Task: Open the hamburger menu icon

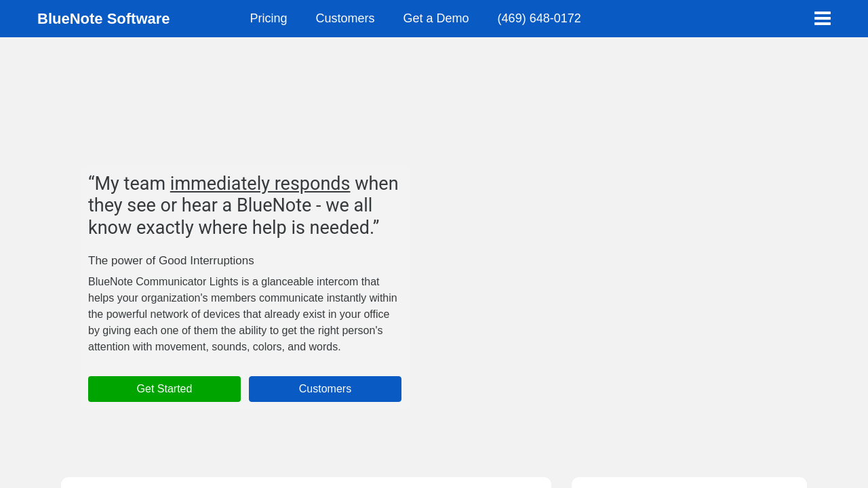Action: 822,18
